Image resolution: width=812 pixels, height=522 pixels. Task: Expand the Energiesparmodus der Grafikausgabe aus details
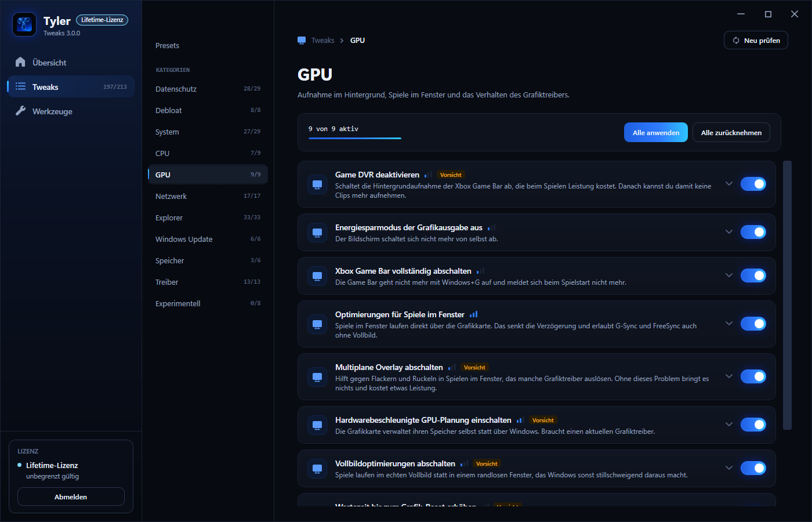coord(729,231)
